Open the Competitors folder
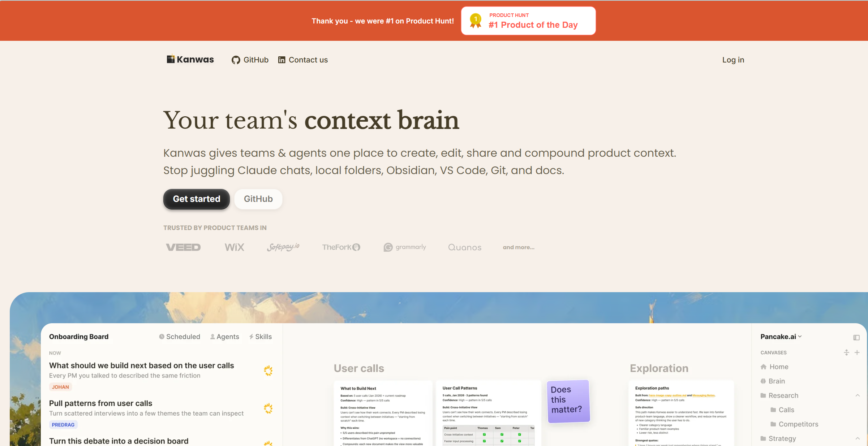The height and width of the screenshot is (446, 868). coord(794,424)
